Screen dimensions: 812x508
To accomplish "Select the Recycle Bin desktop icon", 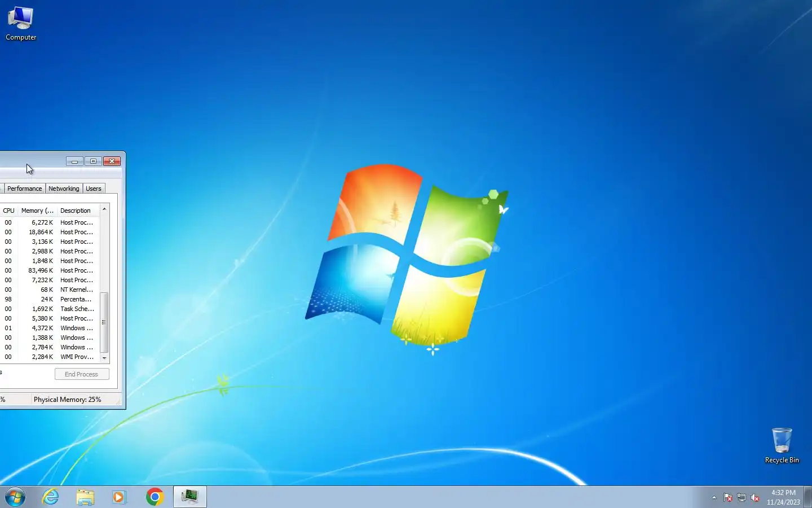I will coord(782,445).
